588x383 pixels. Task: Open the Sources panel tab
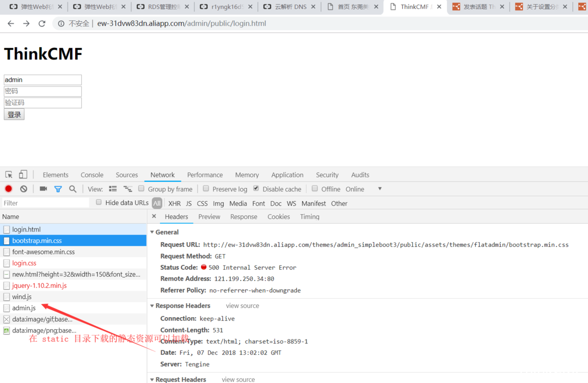coord(127,175)
